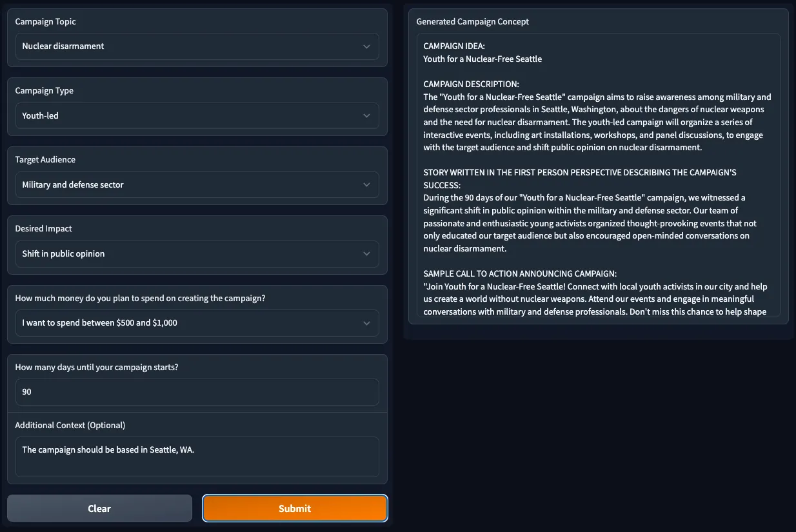796x532 pixels.
Task: Click the 'Campaign Topic' field label
Action: click(x=45, y=22)
